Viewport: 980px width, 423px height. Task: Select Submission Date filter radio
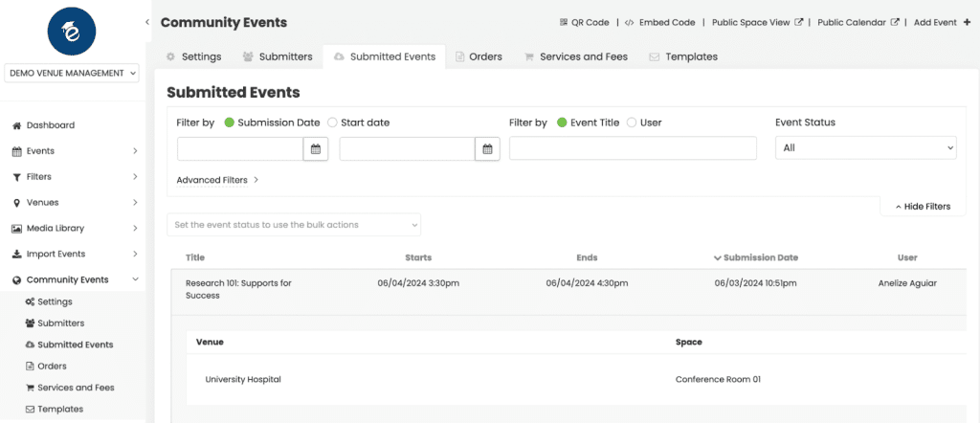(x=230, y=123)
